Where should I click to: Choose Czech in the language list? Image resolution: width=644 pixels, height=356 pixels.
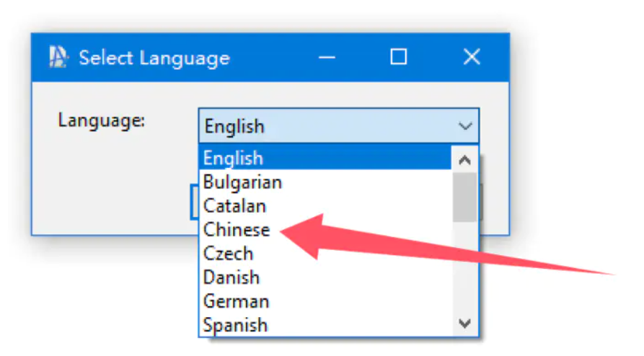pos(325,254)
